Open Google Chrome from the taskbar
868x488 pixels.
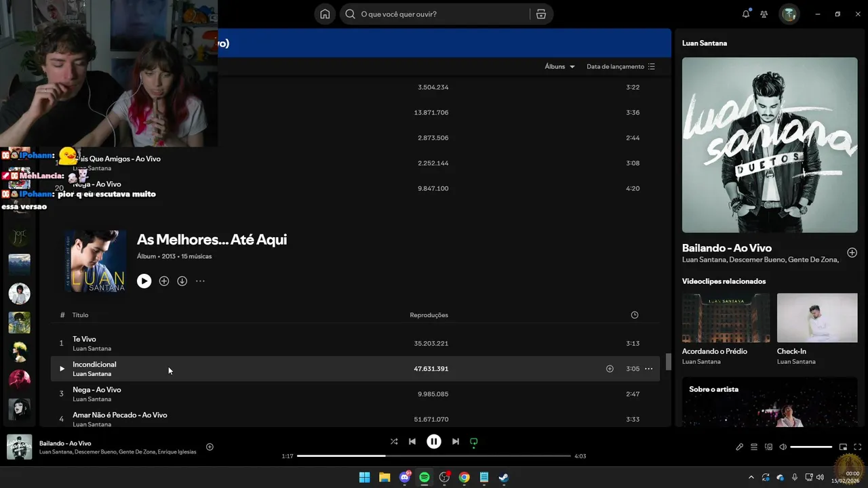click(x=464, y=477)
